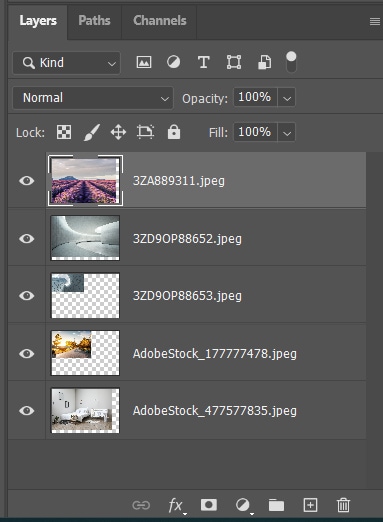Screen dimensions: 383x522
Task: Filter for adjustment layers icon
Action: pos(173,62)
